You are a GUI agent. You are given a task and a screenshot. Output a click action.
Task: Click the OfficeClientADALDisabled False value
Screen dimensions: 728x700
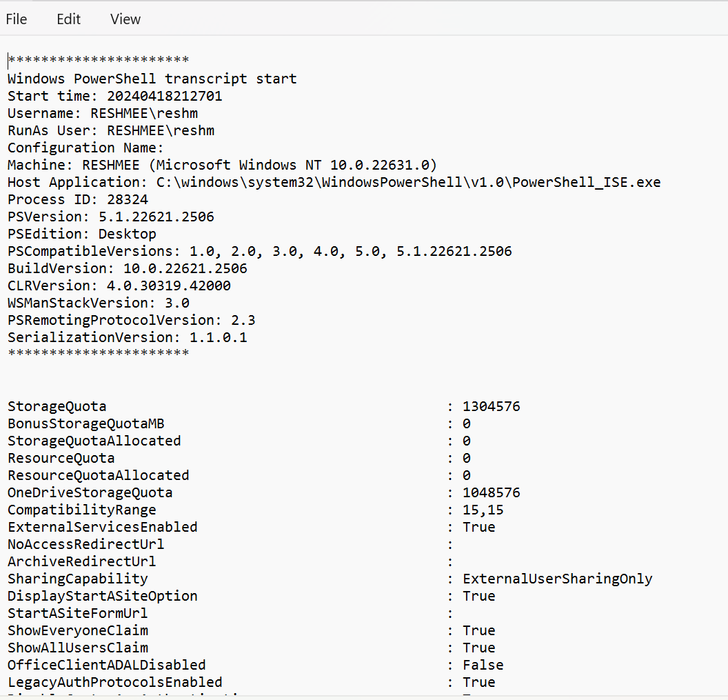coord(483,665)
